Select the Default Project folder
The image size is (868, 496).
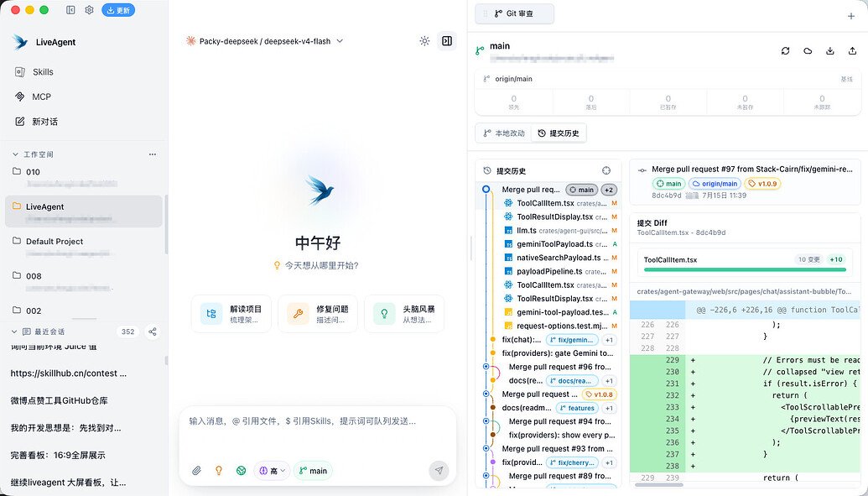tap(83, 246)
